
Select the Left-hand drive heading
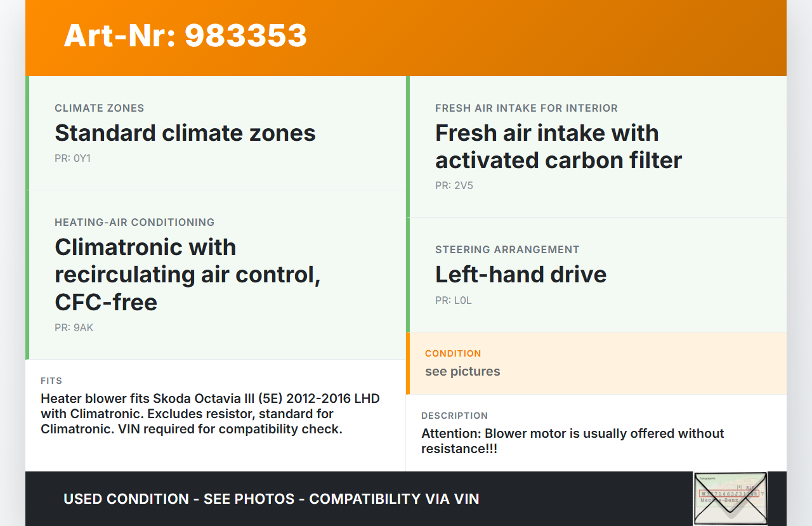pyautogui.click(x=521, y=275)
